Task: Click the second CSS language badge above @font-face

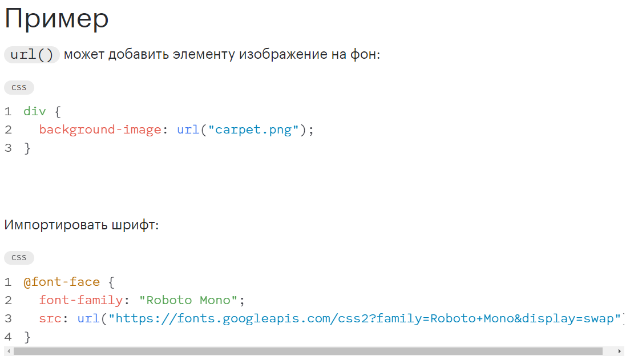Action: point(19,258)
